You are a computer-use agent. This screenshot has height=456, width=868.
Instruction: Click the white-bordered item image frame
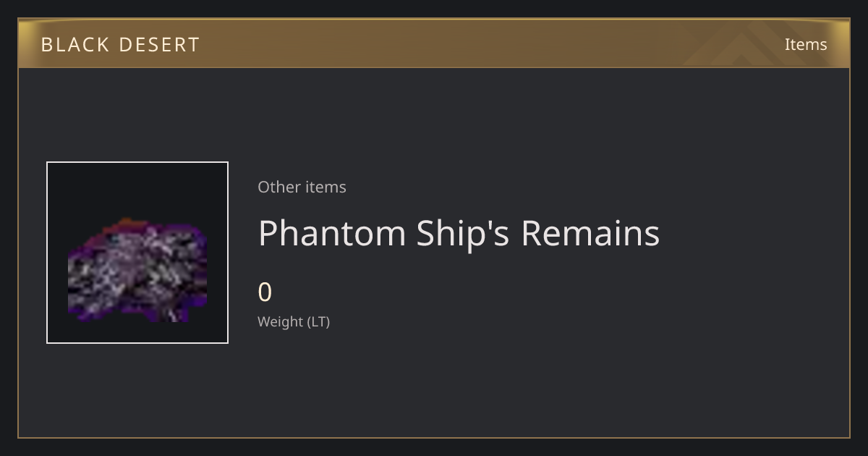(x=137, y=253)
